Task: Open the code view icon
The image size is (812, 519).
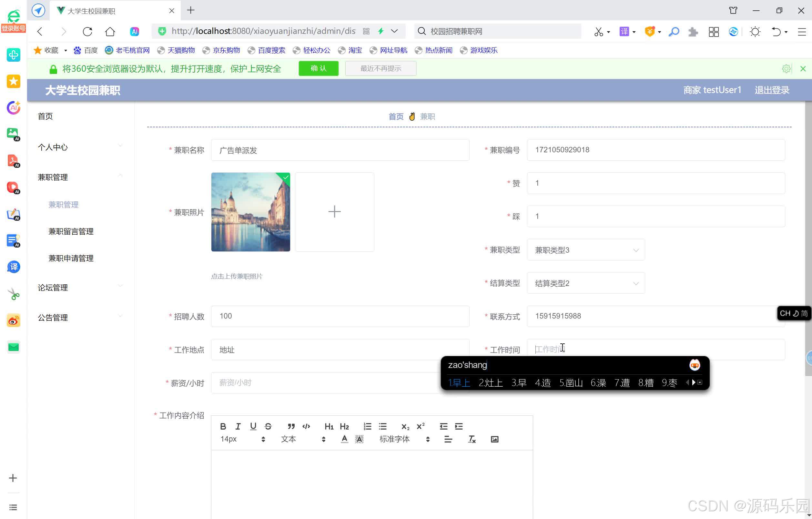Action: point(306,426)
